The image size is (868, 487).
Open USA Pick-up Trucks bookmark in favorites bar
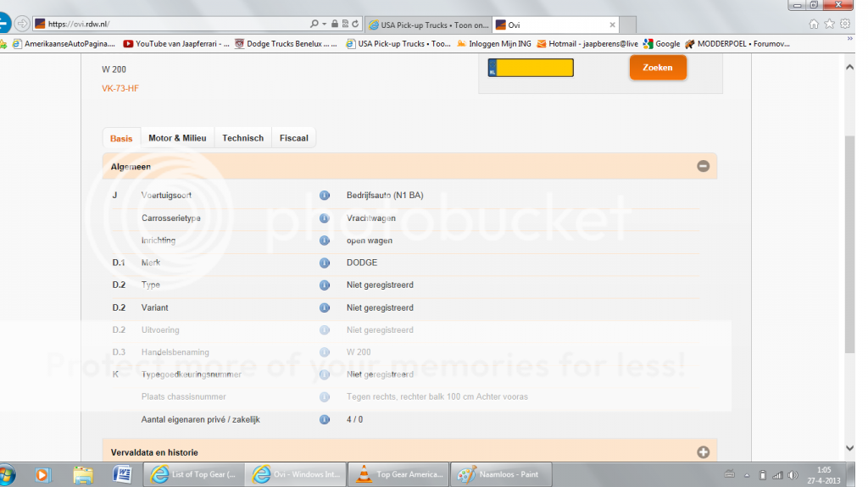click(398, 44)
